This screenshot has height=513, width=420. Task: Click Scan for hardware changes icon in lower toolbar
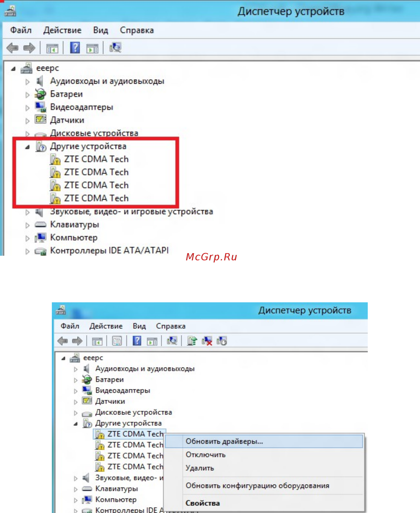(172, 341)
